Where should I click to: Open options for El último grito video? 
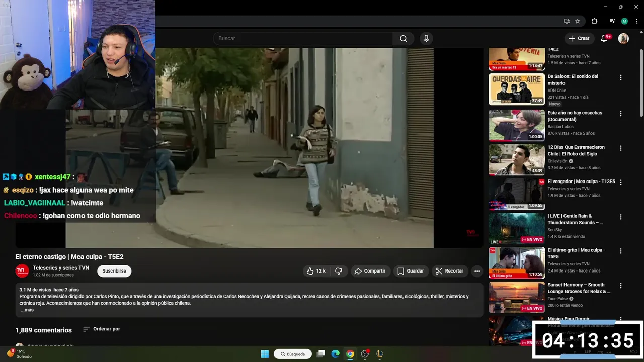click(x=620, y=251)
